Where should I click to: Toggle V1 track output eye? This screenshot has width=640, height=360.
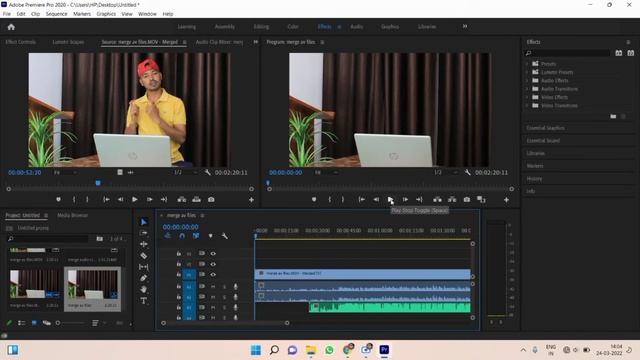(x=213, y=275)
